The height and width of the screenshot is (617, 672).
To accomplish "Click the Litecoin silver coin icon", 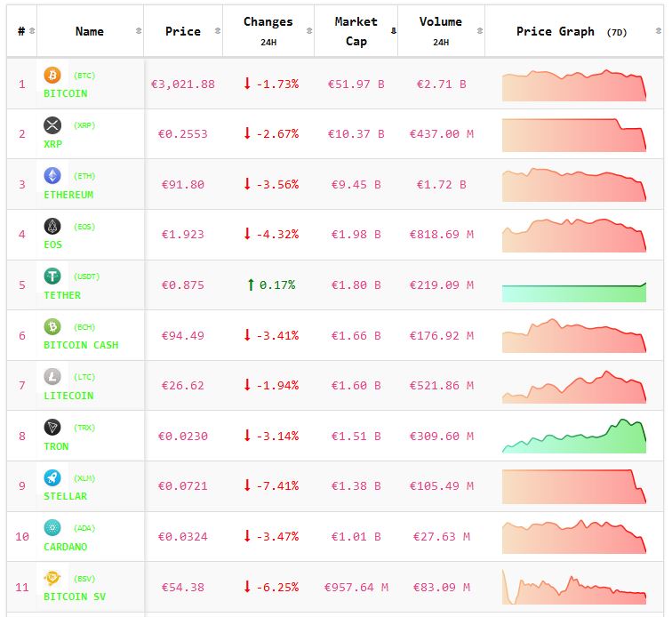I will pos(52,377).
